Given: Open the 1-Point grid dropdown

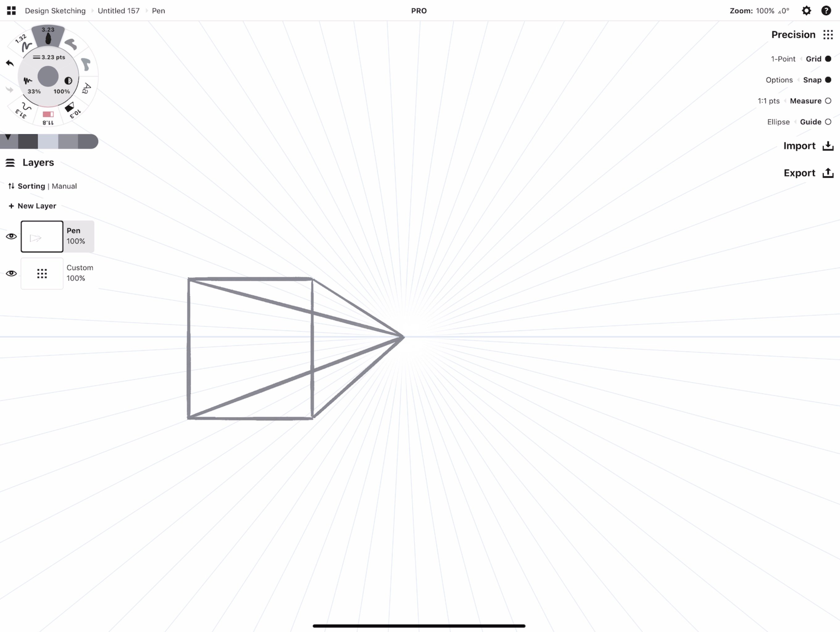Looking at the screenshot, I should coord(783,59).
